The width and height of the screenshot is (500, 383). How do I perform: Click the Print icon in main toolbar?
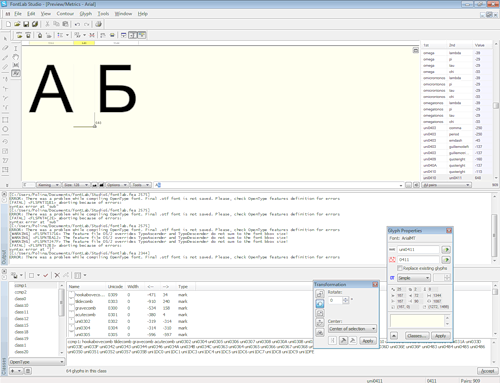point(98,24)
